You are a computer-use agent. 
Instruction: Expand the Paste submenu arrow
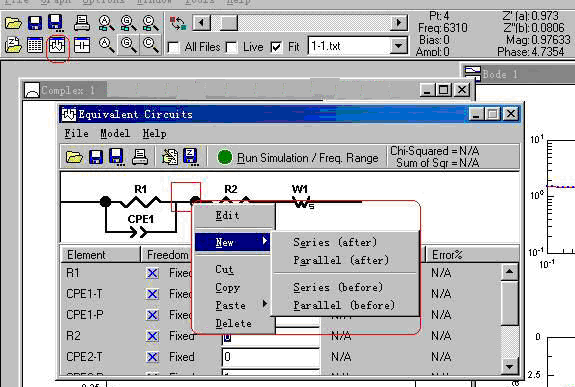265,304
